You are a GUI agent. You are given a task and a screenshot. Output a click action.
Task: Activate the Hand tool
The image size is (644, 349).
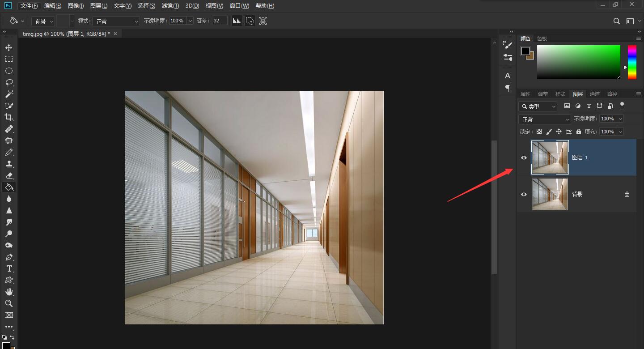pyautogui.click(x=8, y=292)
